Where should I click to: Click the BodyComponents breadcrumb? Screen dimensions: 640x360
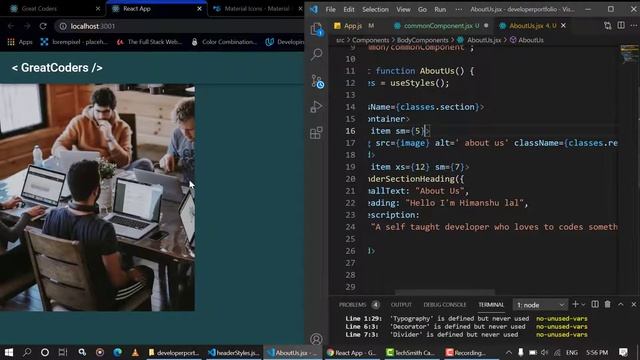(422, 40)
